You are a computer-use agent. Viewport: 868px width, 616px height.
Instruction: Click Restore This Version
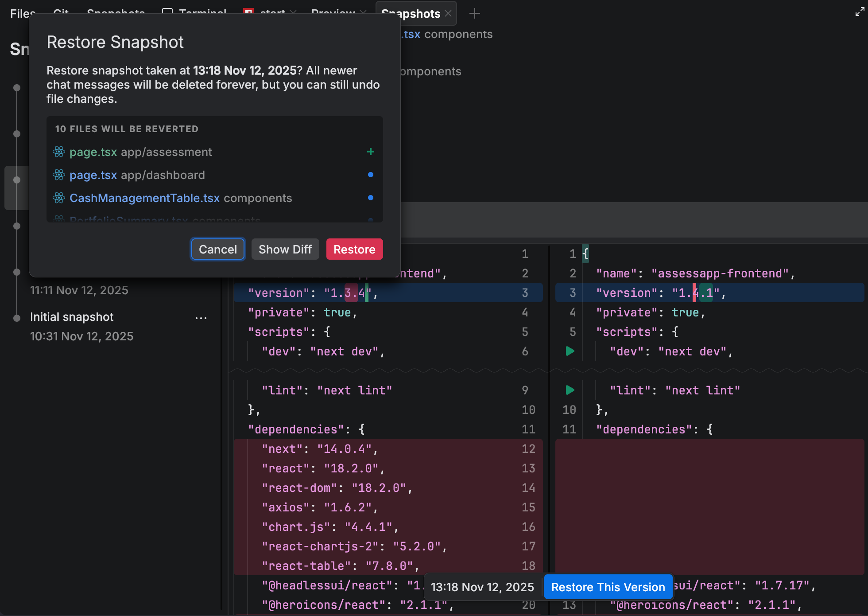click(608, 587)
